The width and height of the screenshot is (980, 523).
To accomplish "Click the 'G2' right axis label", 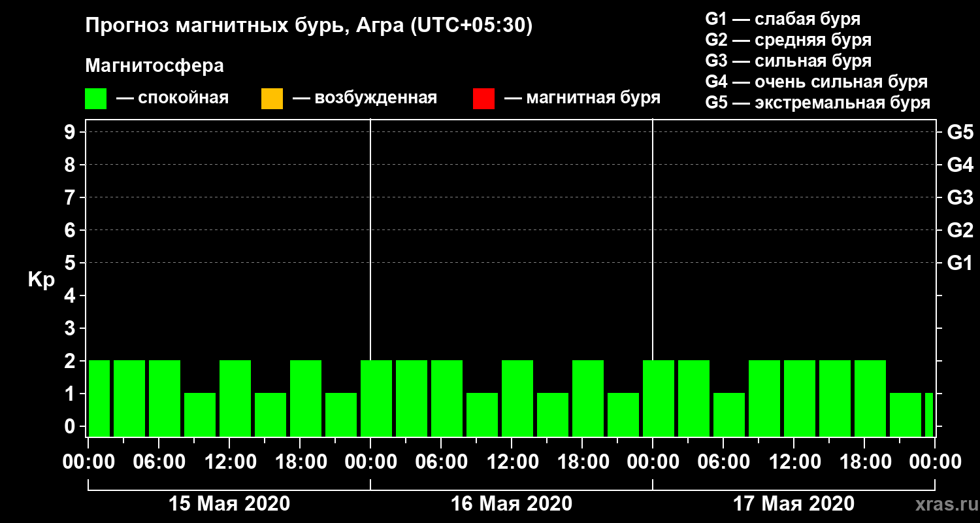I will pos(960,230).
